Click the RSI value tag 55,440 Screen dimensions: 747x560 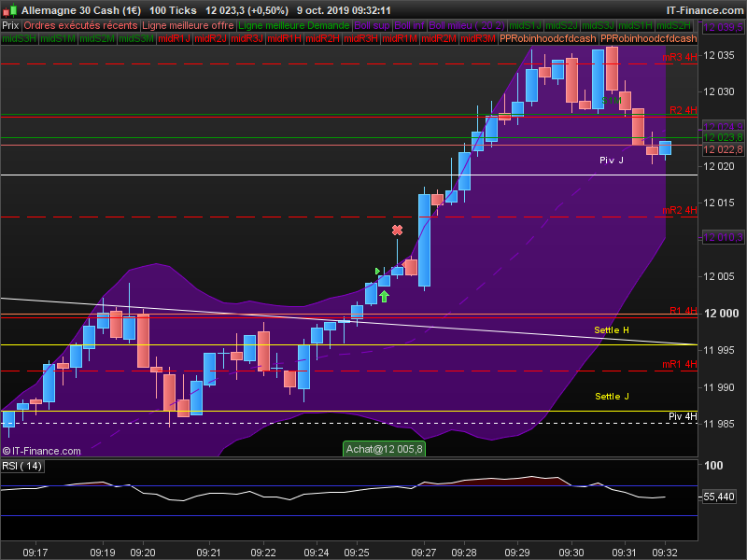click(719, 497)
